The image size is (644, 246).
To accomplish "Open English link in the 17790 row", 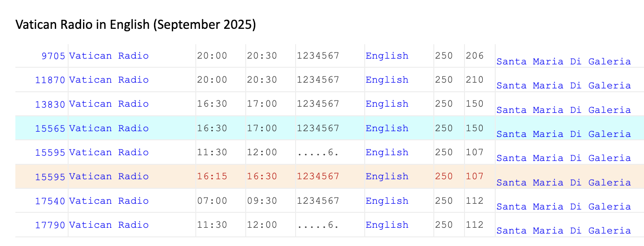I will click(x=387, y=225).
